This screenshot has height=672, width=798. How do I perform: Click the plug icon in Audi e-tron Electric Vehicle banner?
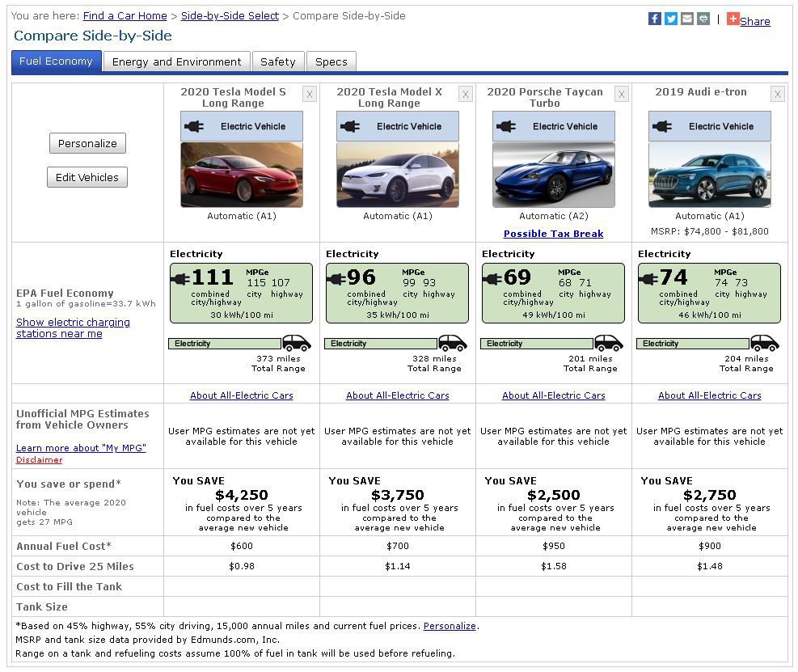(x=662, y=126)
